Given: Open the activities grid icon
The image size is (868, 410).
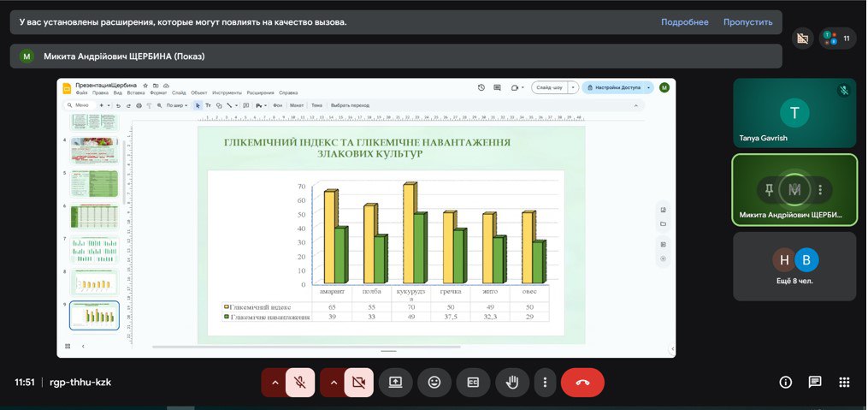Looking at the screenshot, I should 844,383.
